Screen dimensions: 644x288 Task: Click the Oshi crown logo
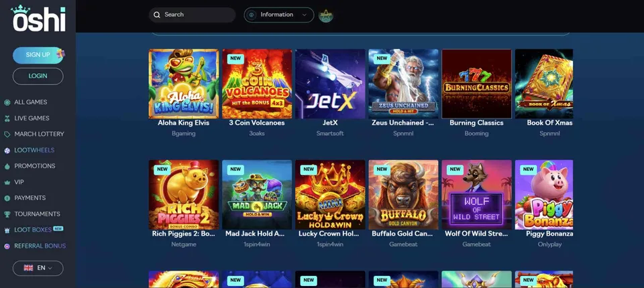[38, 19]
